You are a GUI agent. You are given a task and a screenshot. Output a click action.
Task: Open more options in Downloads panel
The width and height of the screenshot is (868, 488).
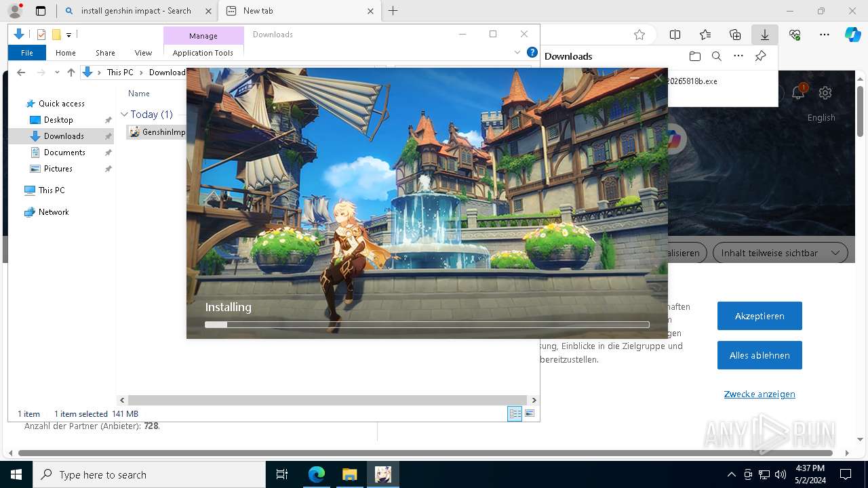coord(738,56)
